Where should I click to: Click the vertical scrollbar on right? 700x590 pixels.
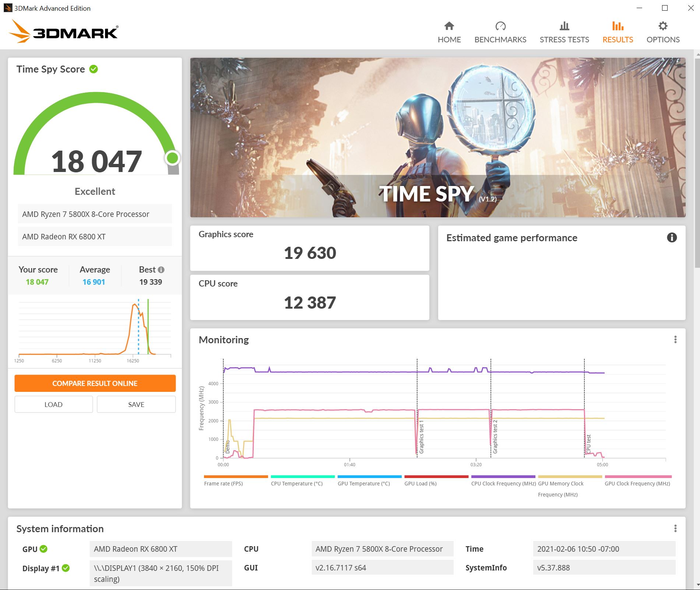[x=697, y=162]
